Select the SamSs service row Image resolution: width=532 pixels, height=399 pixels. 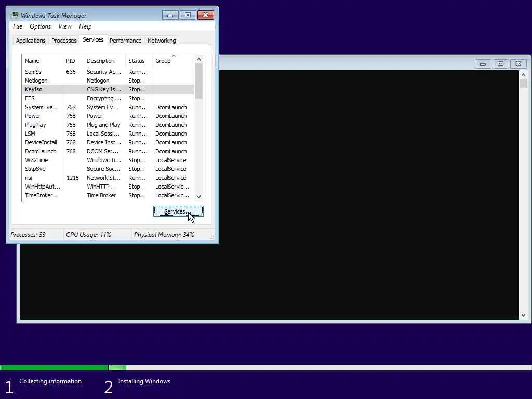(108, 72)
